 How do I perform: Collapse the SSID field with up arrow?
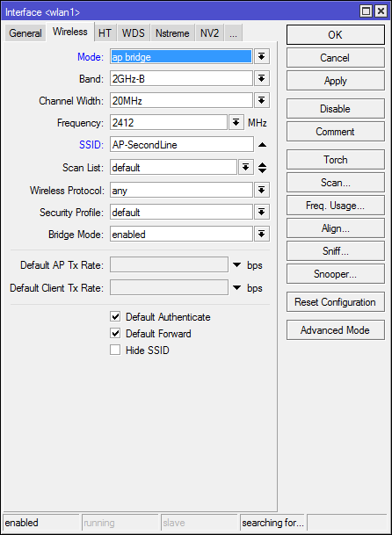262,145
